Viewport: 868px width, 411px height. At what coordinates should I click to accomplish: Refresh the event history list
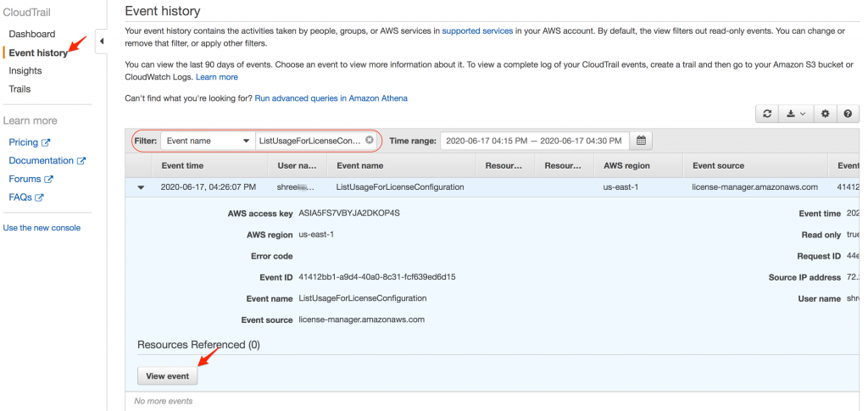point(766,114)
